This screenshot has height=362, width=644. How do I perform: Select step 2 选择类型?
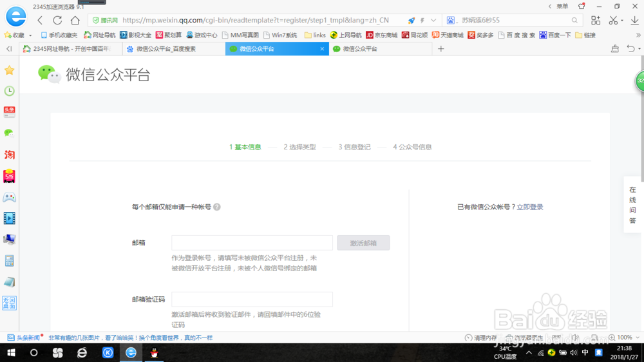[300, 147]
